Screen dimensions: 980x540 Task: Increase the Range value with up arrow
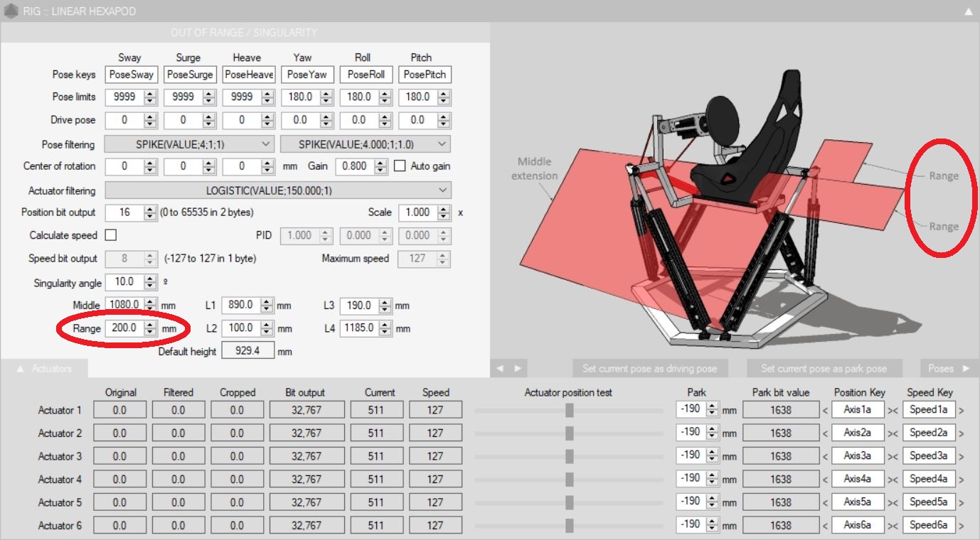coord(150,325)
